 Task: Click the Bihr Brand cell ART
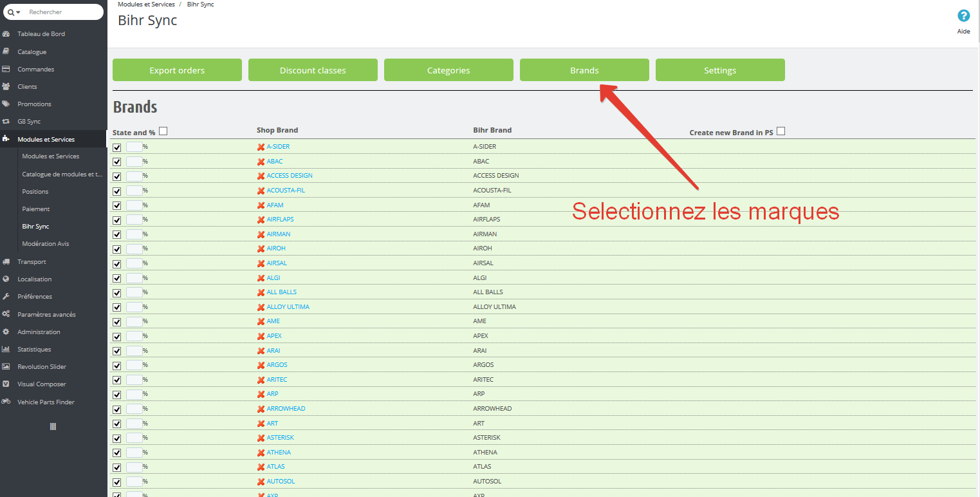pos(479,424)
